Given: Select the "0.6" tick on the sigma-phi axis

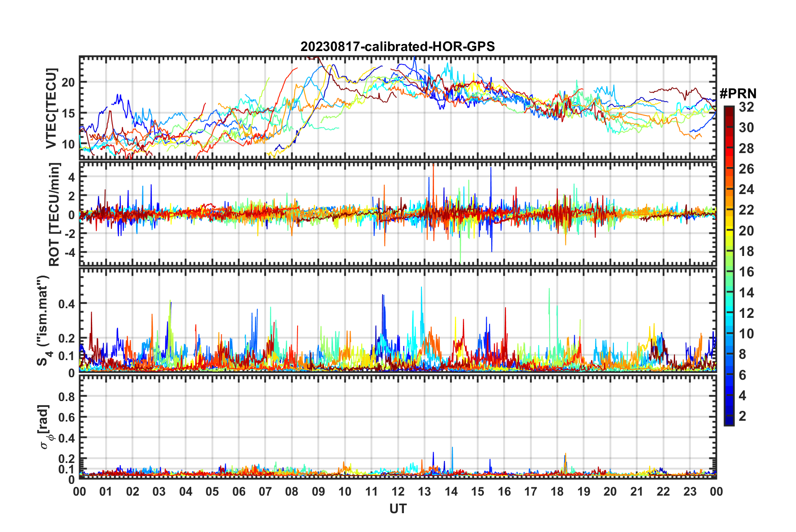Looking at the screenshot, I should (67, 417).
